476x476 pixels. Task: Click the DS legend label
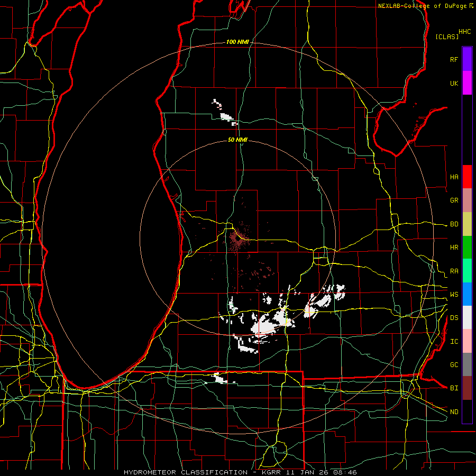tap(454, 318)
